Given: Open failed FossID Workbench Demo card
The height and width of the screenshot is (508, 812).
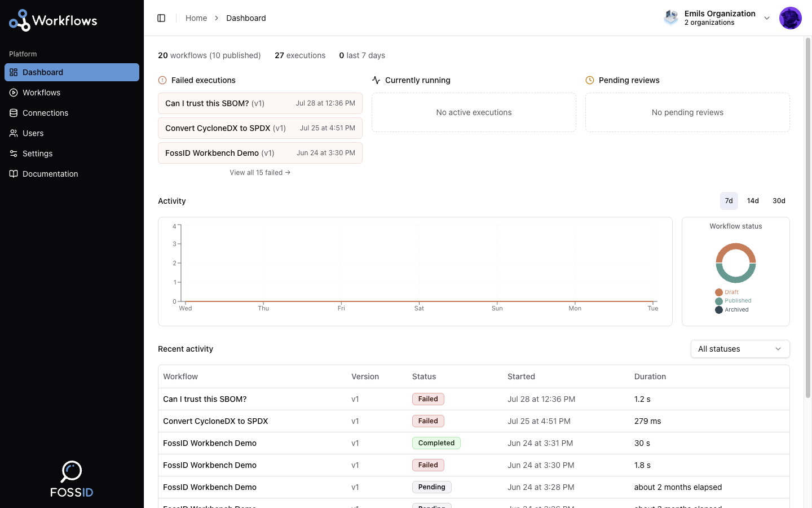Looking at the screenshot, I should tap(260, 153).
